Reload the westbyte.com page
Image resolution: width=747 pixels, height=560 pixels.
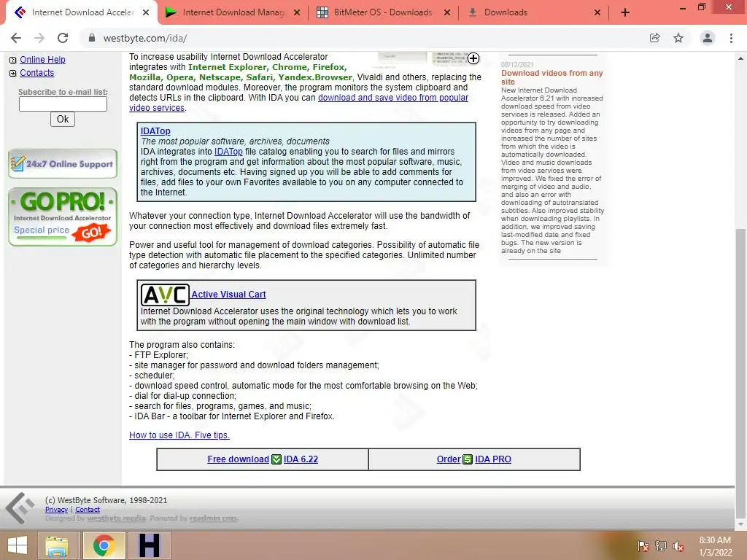[x=63, y=38]
